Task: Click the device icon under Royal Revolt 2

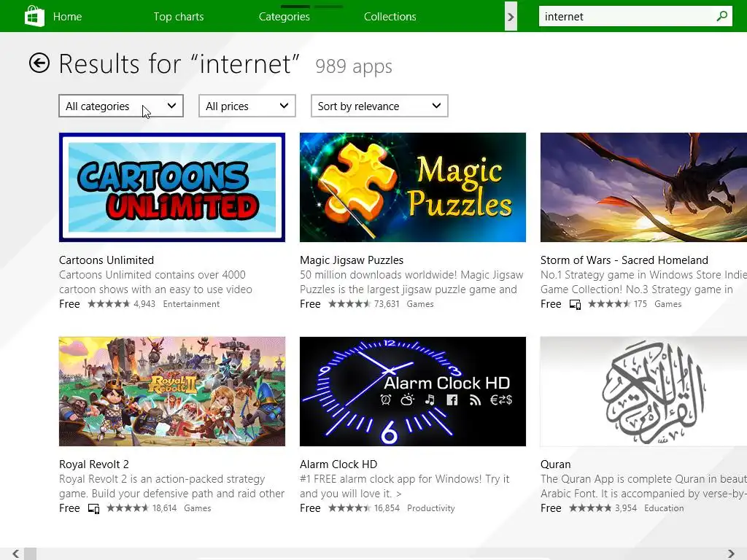Action: 94,508
